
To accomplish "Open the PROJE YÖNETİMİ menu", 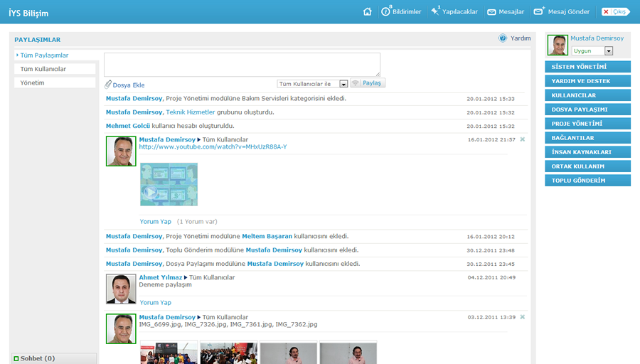I will tap(587, 124).
